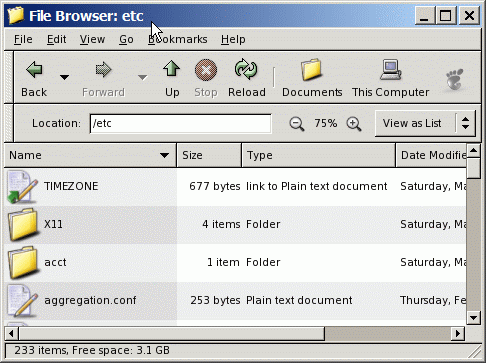Click the 'Plain text document' type of aggregation.conf

[x=299, y=300]
